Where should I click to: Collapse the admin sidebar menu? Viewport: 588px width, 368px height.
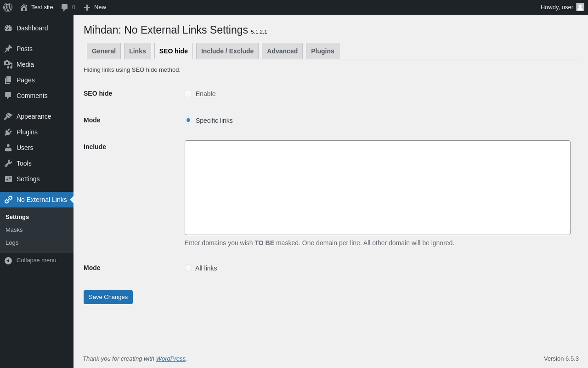click(31, 260)
